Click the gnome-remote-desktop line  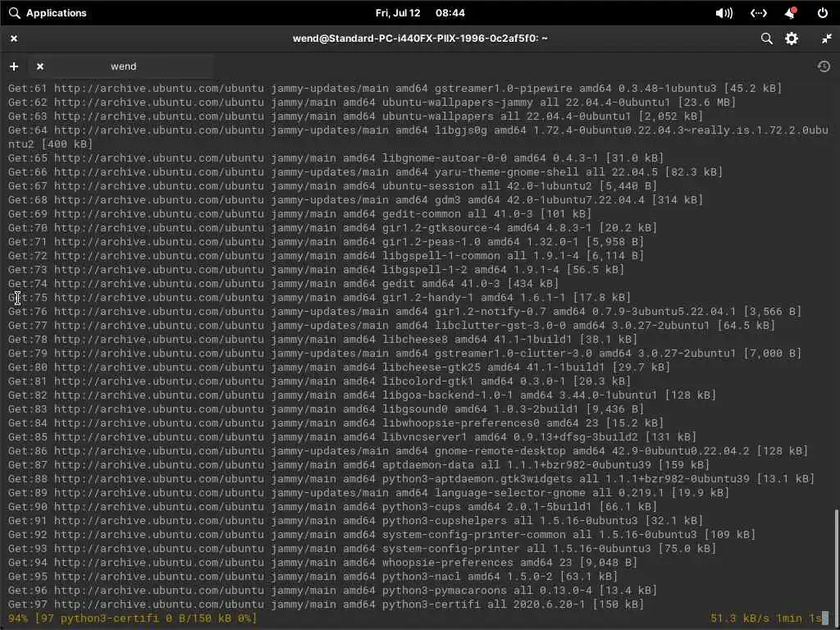click(408, 450)
